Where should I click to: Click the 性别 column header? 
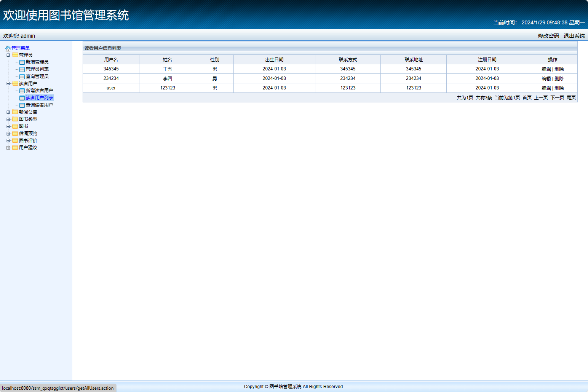coord(215,60)
